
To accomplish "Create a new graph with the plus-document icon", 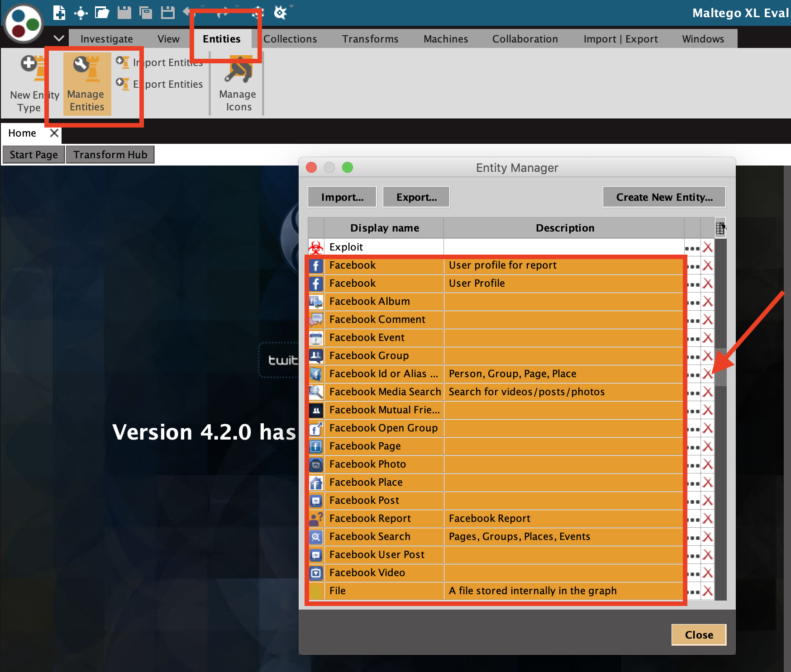I will pyautogui.click(x=59, y=12).
